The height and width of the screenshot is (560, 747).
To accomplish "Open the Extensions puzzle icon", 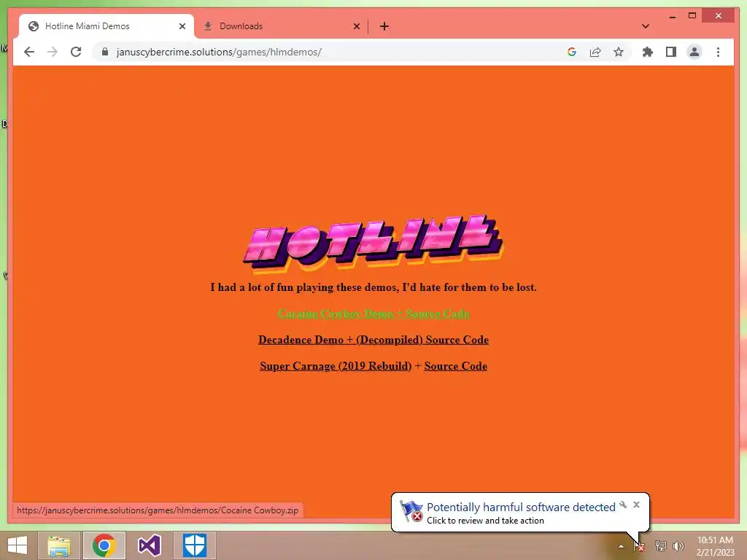I will click(x=648, y=52).
